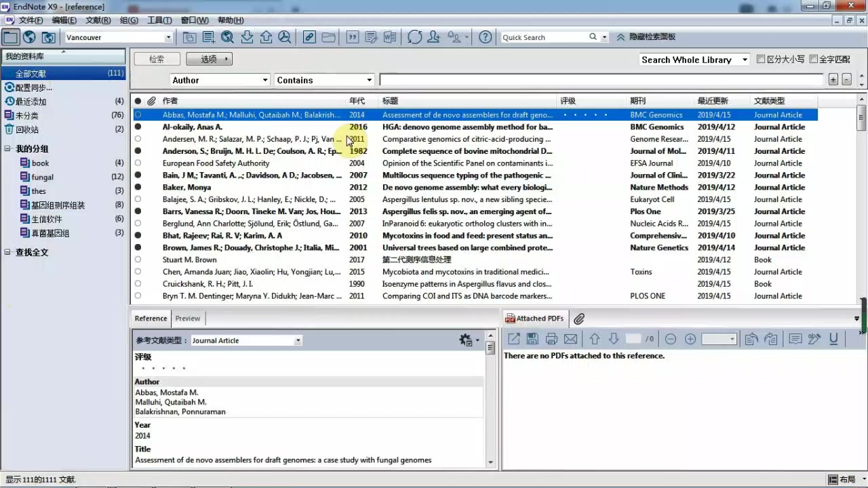Open the Author search field dropdown

tap(265, 80)
